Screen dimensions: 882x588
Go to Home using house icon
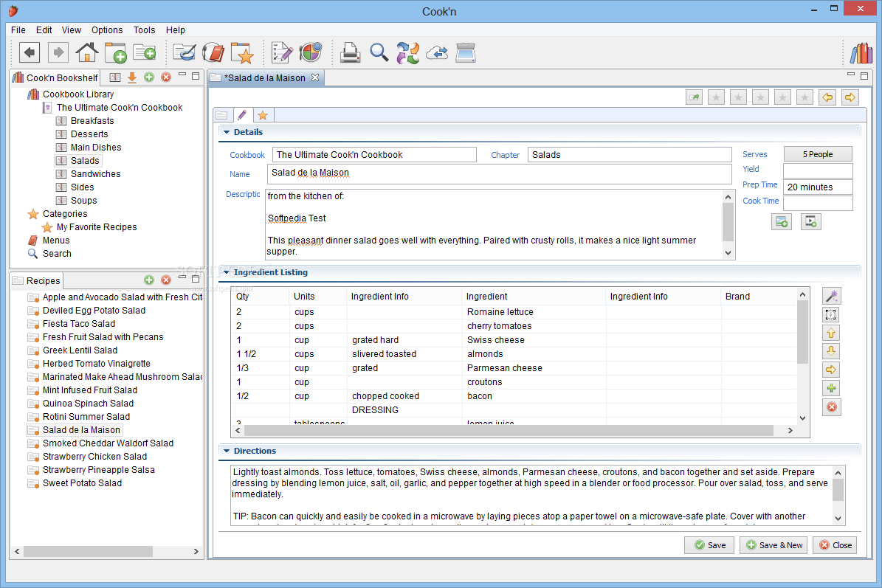[86, 53]
